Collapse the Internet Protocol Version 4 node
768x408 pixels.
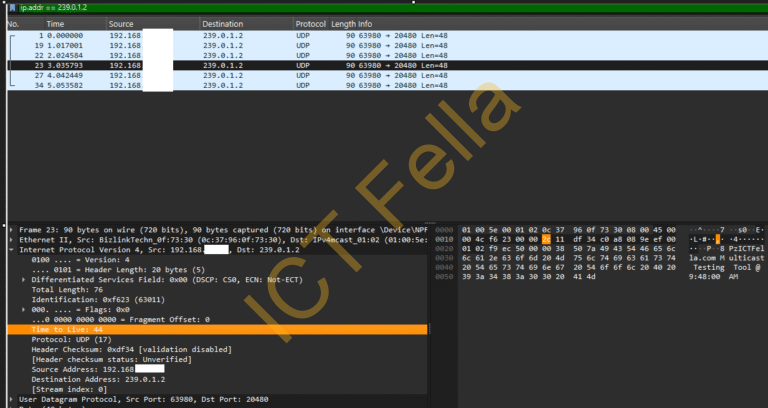click(11, 250)
